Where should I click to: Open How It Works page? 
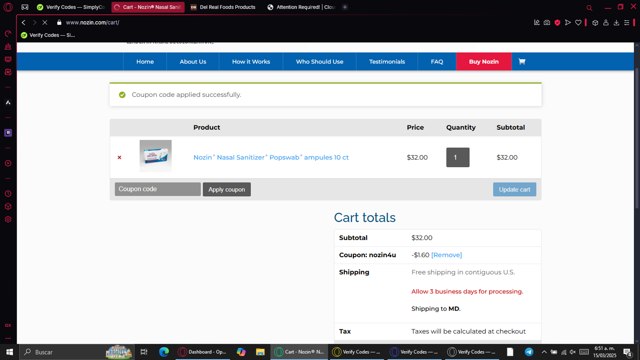pos(251,62)
